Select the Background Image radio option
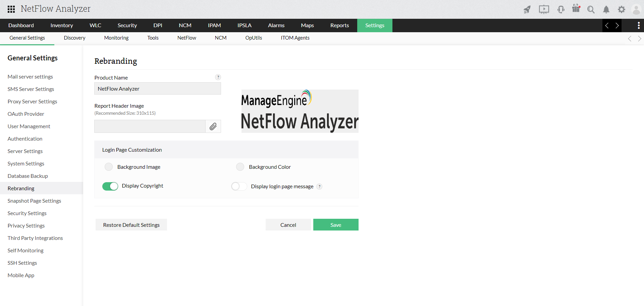 click(109, 167)
